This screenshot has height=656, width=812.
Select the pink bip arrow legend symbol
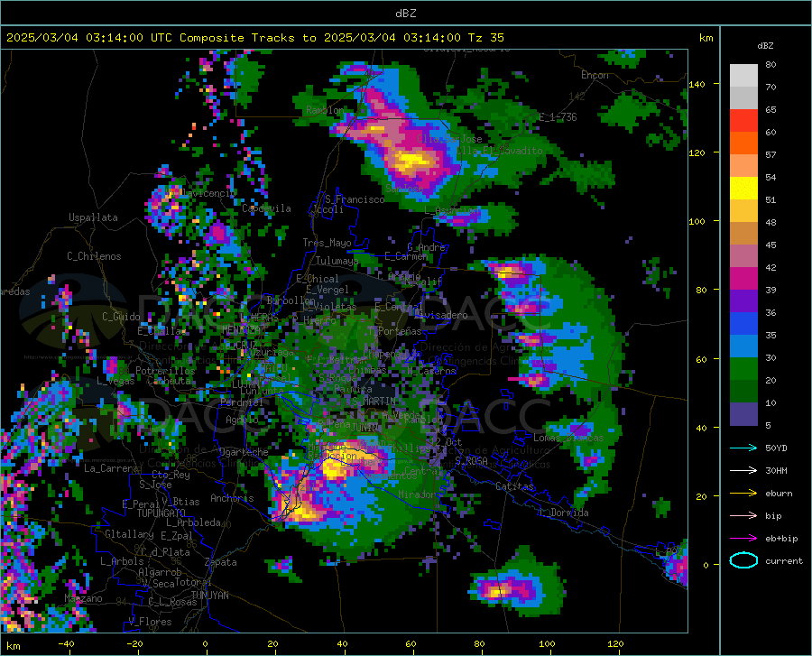[743, 516]
